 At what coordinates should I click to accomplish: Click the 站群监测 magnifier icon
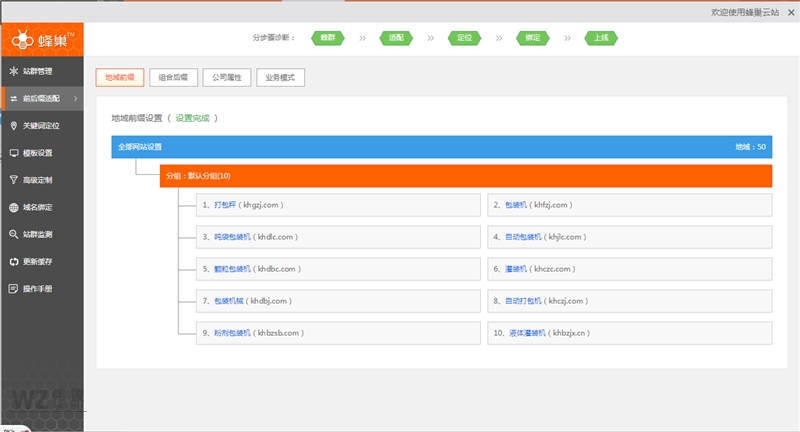(14, 234)
